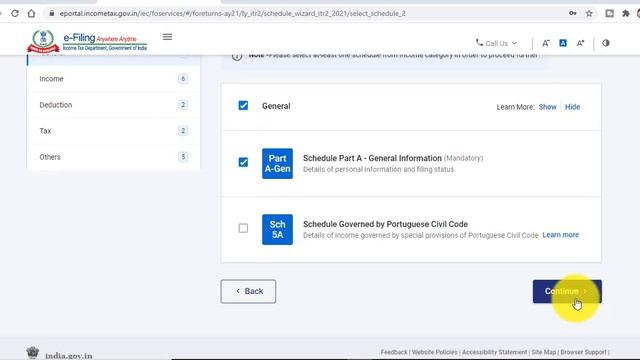Open saved password key icon in address bar
The width and height of the screenshot is (640, 360).
[573, 13]
